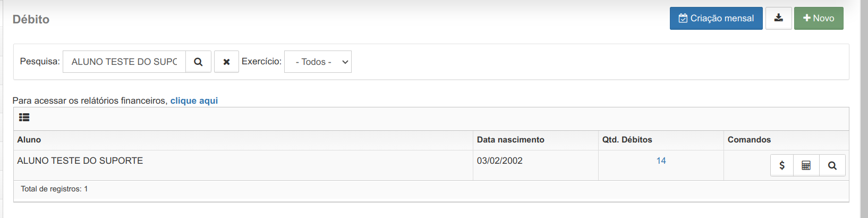Click the vertical scrollbar on the right
Image resolution: width=868 pixels, height=218 pixels.
point(864,109)
